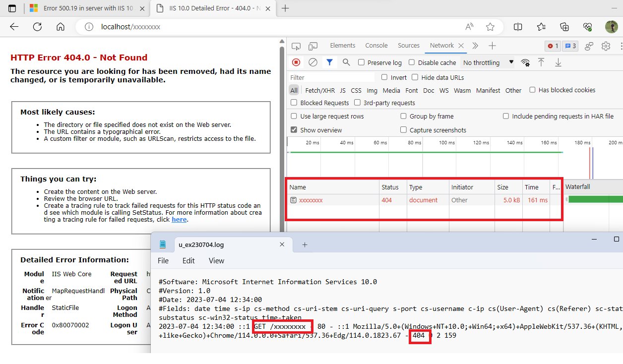
Task: Switch to the Console tab
Action: (376, 45)
